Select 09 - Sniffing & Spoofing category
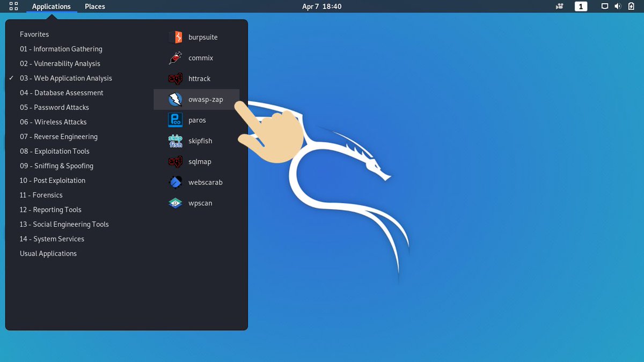The image size is (644, 362). 56,166
